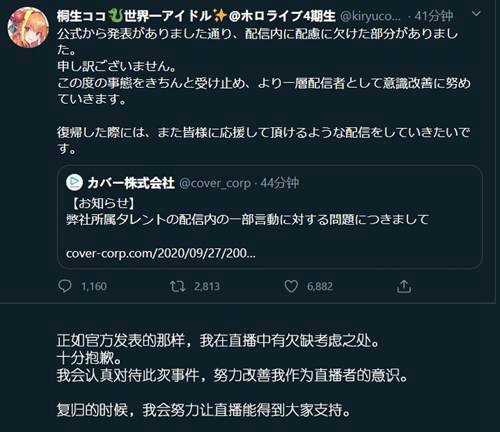The width and height of the screenshot is (500, 432).
Task: Click the 6,882 like count
Action: pyautogui.click(x=320, y=286)
